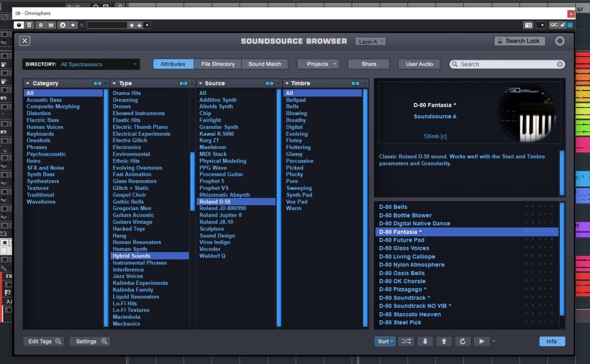Viewport: 590px width, 364px height.
Task: Toggle the Search Lock button
Action: click(x=520, y=41)
